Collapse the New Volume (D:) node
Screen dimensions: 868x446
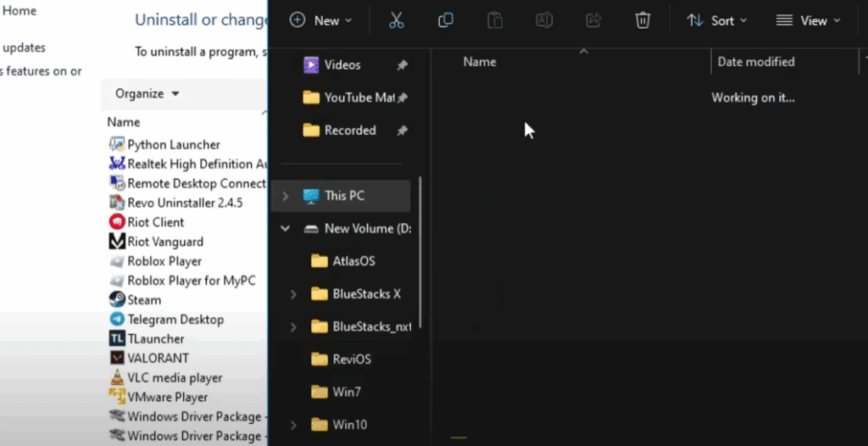286,229
